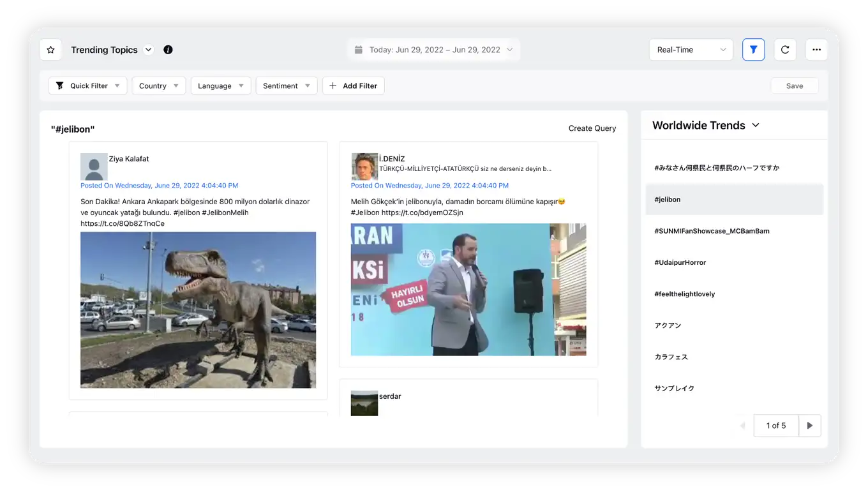Viewport: 868px width, 492px height.
Task: Select the アクアン trend
Action: 735,325
